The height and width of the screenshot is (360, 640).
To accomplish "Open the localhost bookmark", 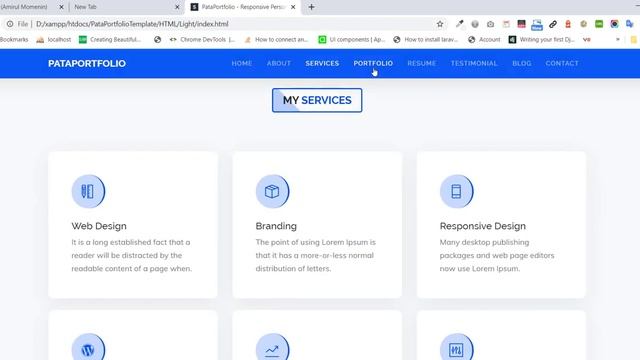I will [53, 40].
